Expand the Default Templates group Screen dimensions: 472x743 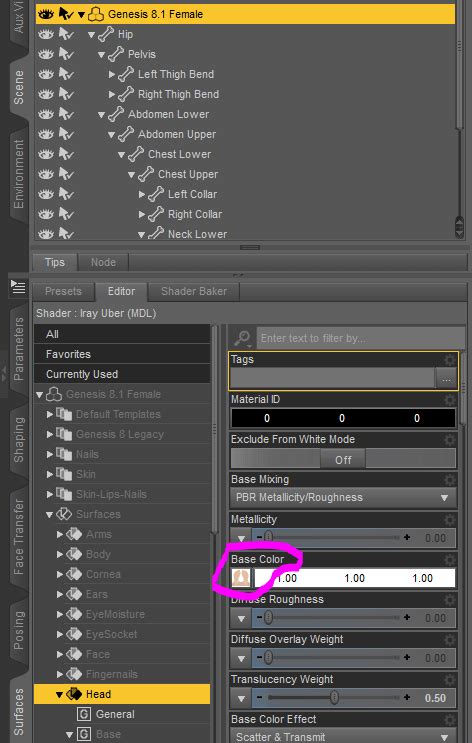click(x=50, y=414)
